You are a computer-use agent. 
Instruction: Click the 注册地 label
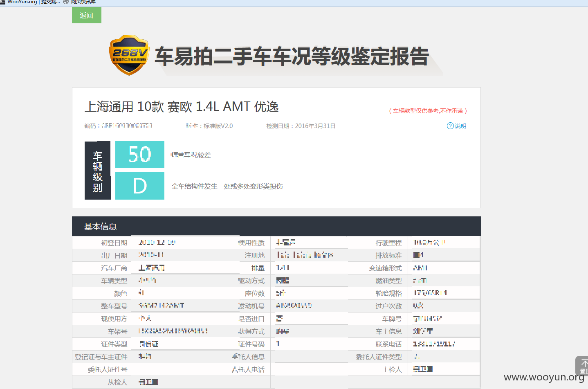pos(255,256)
